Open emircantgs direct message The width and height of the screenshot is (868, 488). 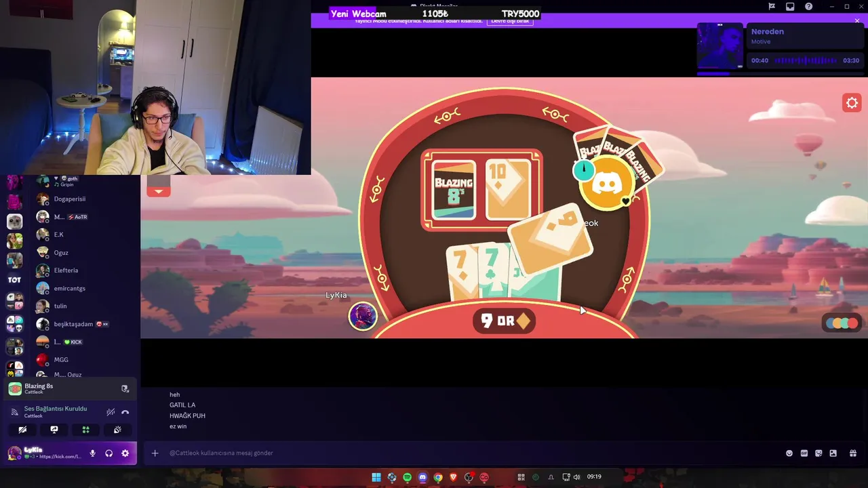(71, 289)
